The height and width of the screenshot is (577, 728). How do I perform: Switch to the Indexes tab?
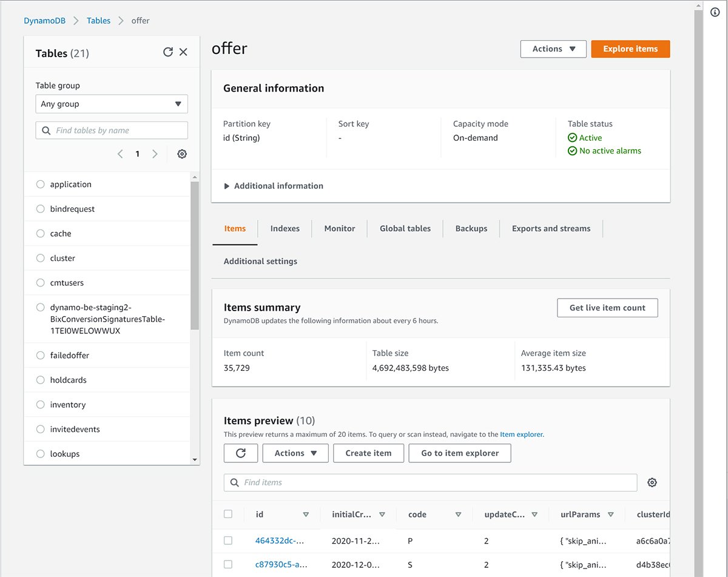point(285,229)
